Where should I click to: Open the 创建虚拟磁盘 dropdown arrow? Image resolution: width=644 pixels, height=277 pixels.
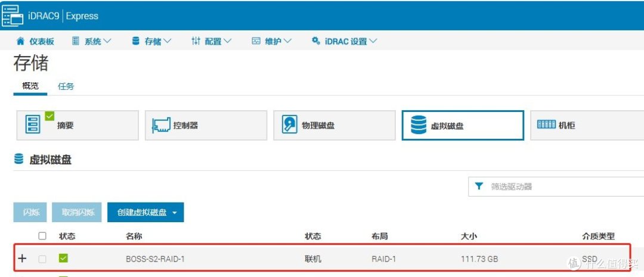(x=175, y=213)
